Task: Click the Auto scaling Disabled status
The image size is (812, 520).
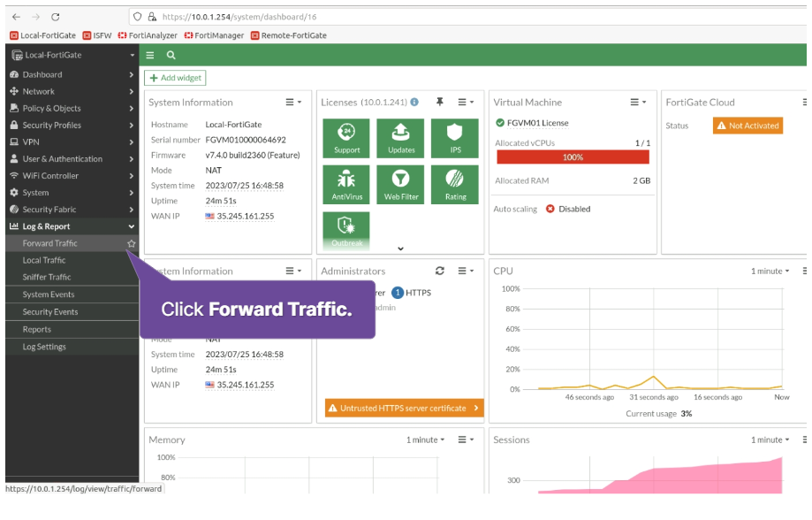Action: tap(568, 209)
